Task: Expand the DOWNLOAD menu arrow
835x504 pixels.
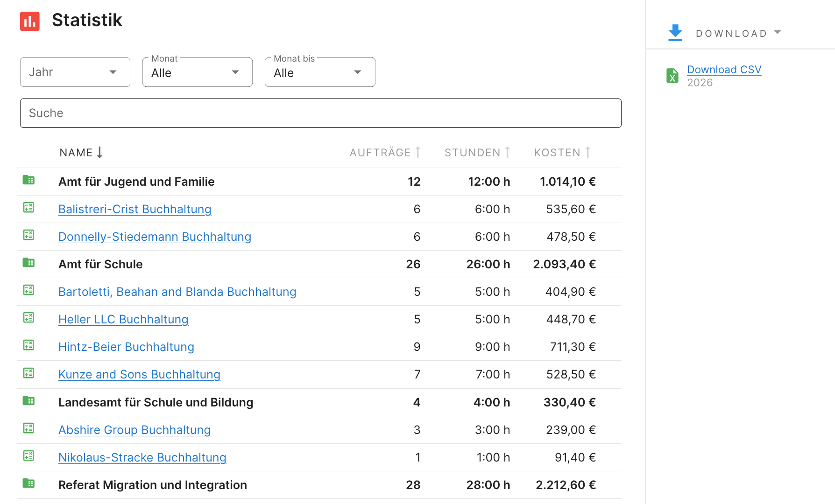Action: coord(778,32)
